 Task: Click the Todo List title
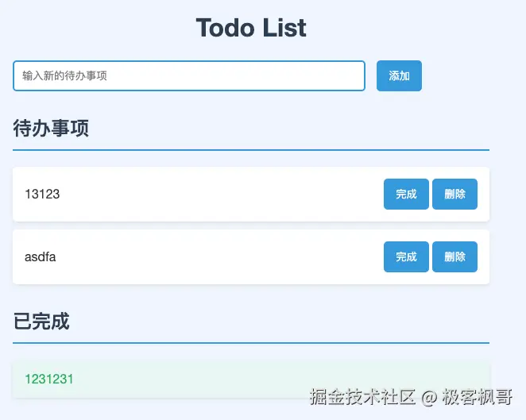pyautogui.click(x=251, y=28)
